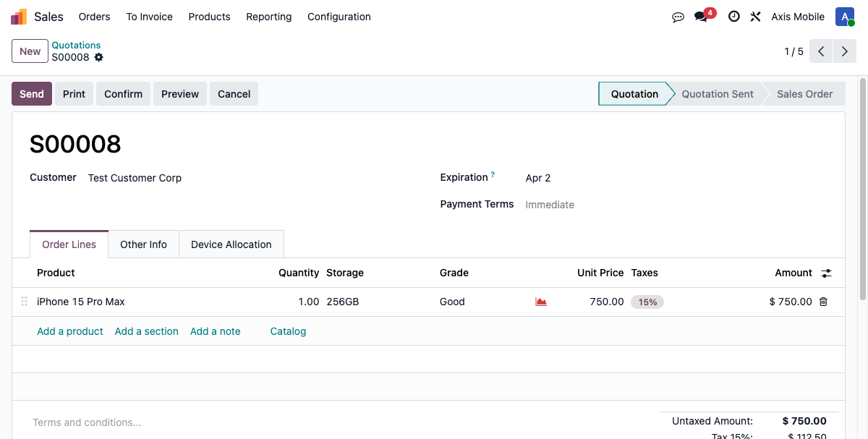
Task: Delete the iPhone 15 Pro Max line via trash icon
Action: tap(823, 302)
